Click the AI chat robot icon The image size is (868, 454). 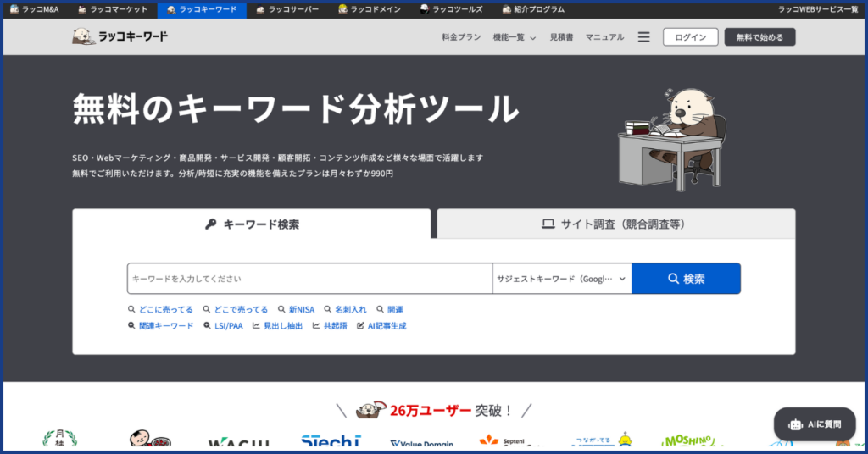[795, 424]
